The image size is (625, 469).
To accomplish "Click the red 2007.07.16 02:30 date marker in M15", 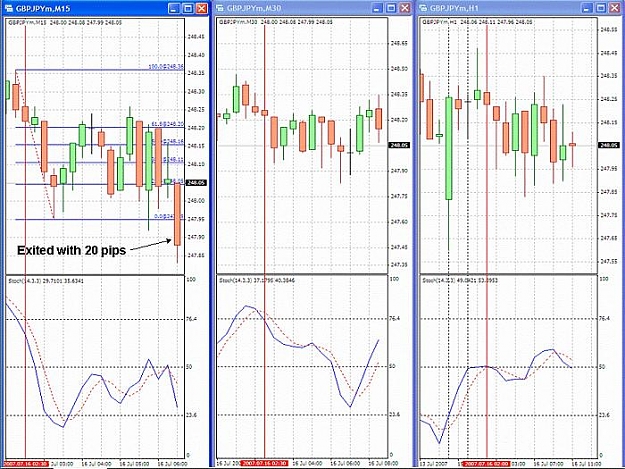I will (x=26, y=464).
